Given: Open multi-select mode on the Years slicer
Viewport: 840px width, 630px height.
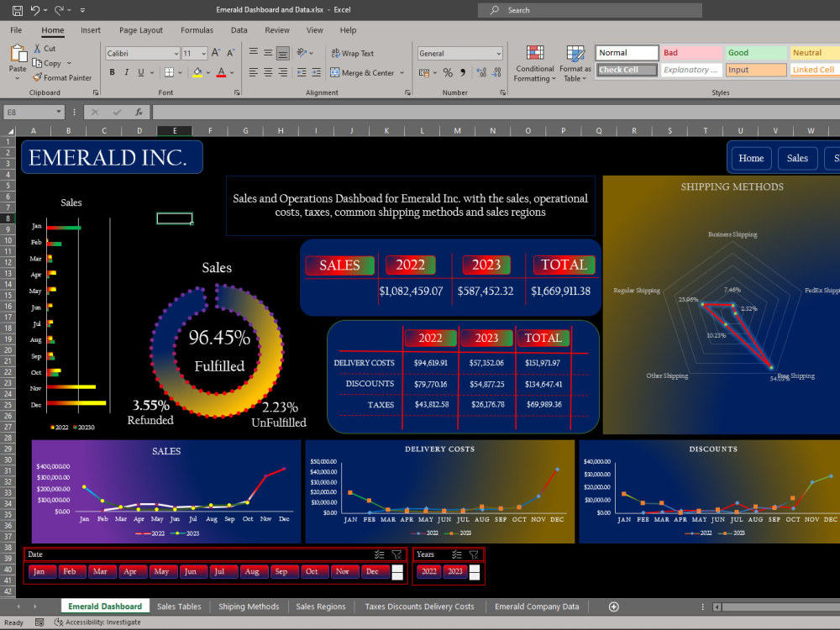Looking at the screenshot, I should tap(458, 554).
